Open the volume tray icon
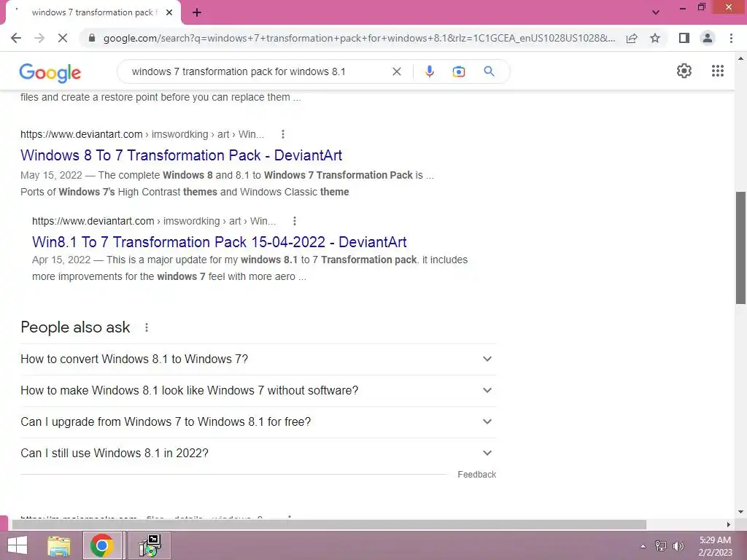 coord(678,546)
